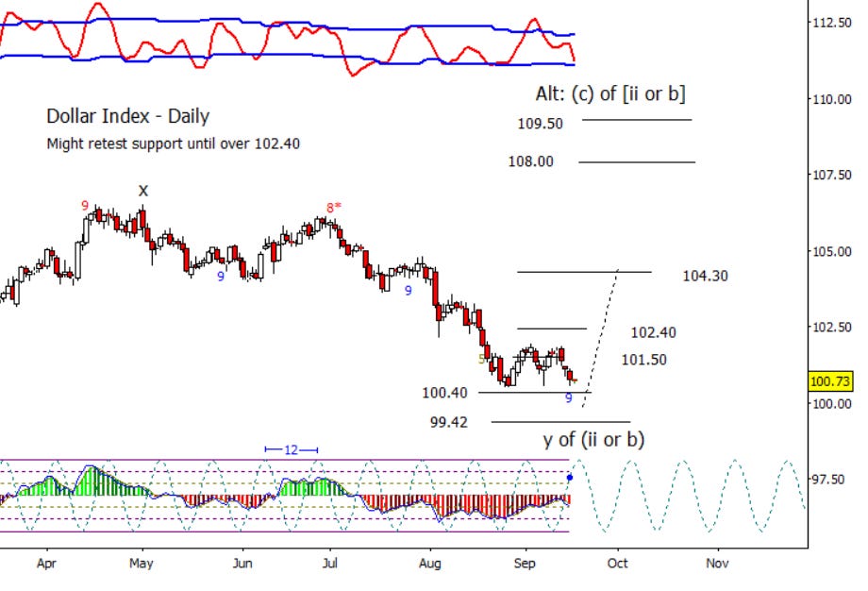Click the 'Might retest support until over 102.40' note

point(174,144)
